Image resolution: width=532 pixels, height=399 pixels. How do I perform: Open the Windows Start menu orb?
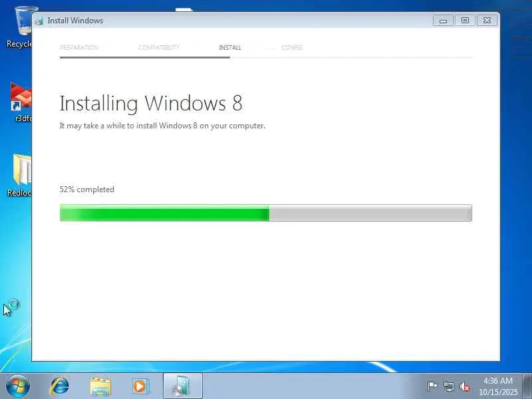18,386
